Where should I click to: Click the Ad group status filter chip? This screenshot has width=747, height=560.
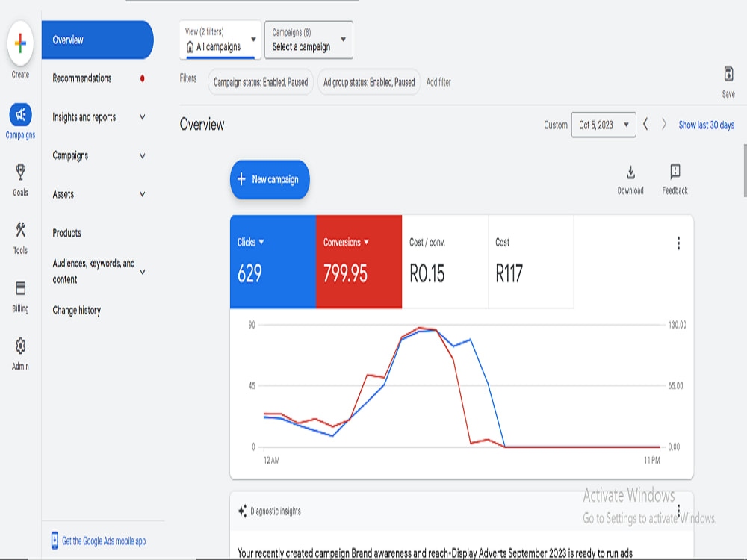pos(369,82)
